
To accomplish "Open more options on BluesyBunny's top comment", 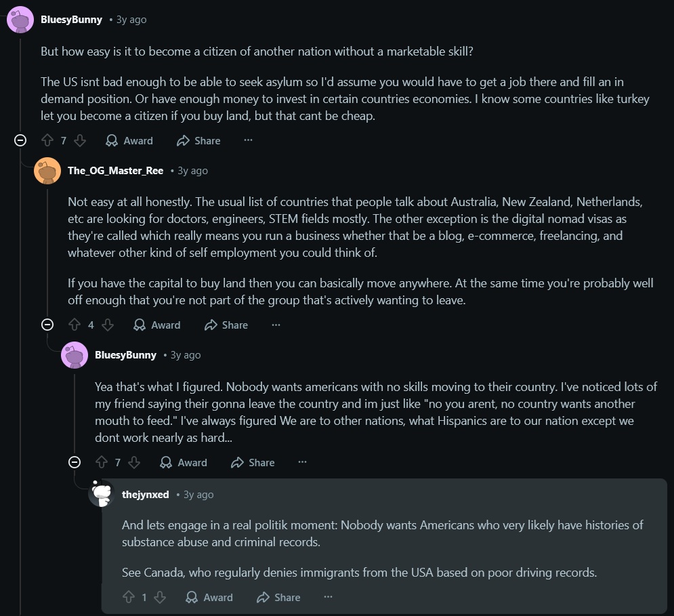I will tap(248, 140).
